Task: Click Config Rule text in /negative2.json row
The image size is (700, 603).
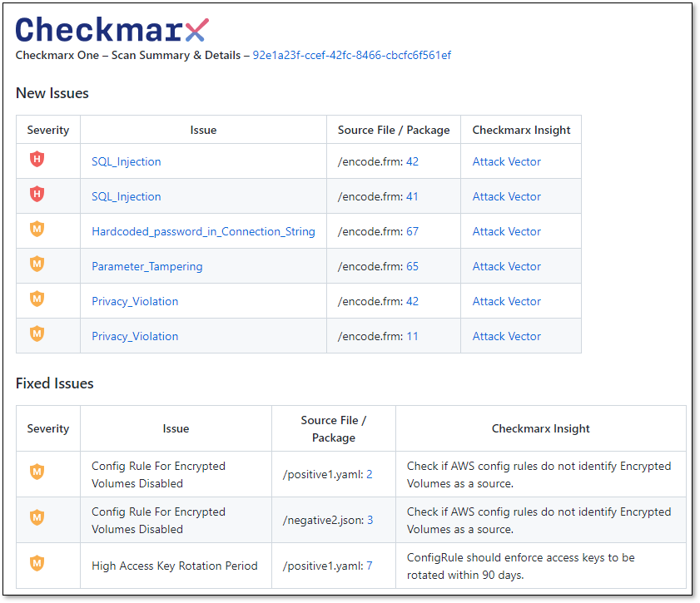Action: (x=158, y=520)
